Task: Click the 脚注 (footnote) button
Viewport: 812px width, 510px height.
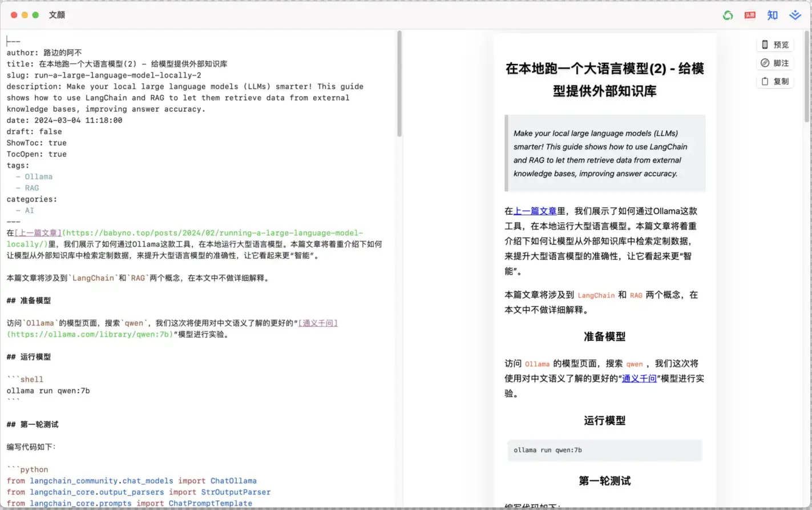Action: click(775, 63)
